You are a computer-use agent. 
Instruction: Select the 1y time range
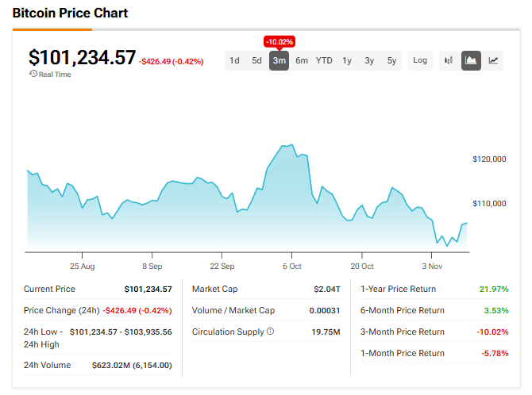pyautogui.click(x=347, y=61)
